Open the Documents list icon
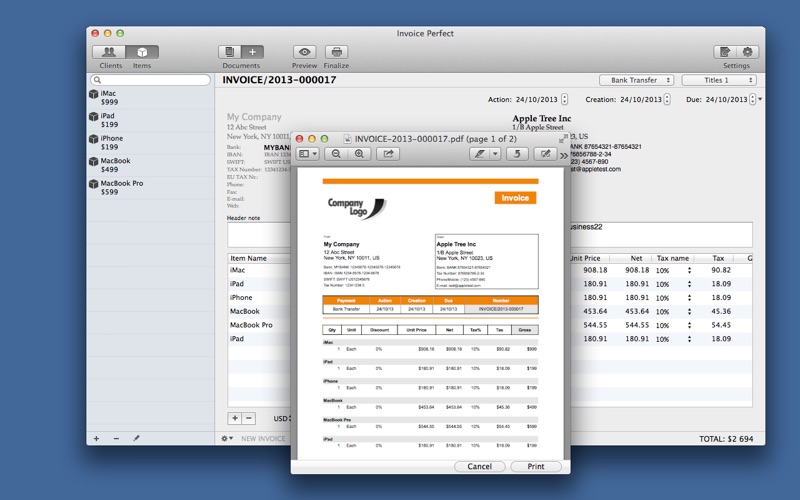 click(x=230, y=52)
